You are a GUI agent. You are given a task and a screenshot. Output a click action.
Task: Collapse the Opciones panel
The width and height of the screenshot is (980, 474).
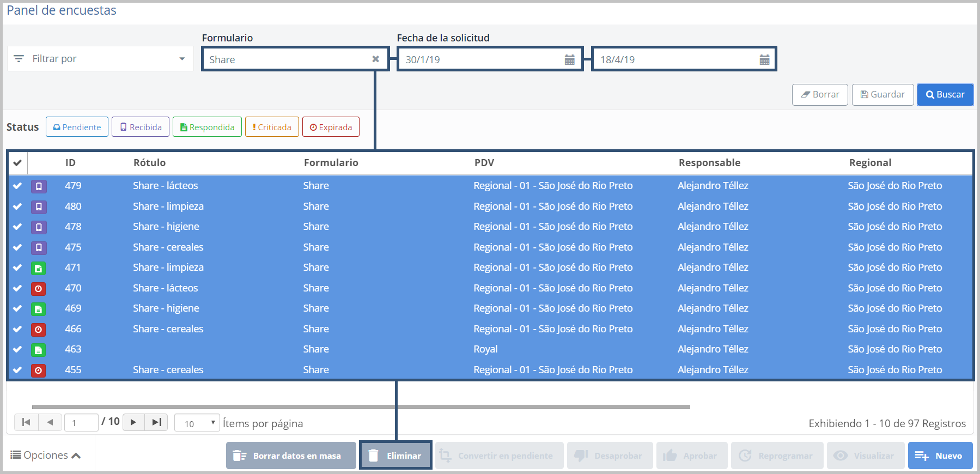click(46, 455)
